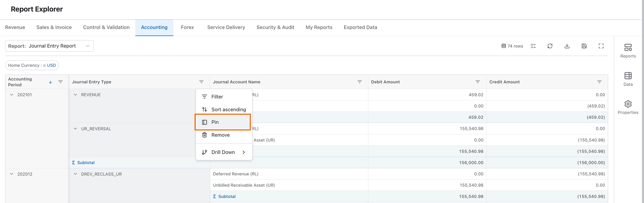Click the UR_REVERSAL type label
Screen dimensions: 644x203
coord(96,129)
